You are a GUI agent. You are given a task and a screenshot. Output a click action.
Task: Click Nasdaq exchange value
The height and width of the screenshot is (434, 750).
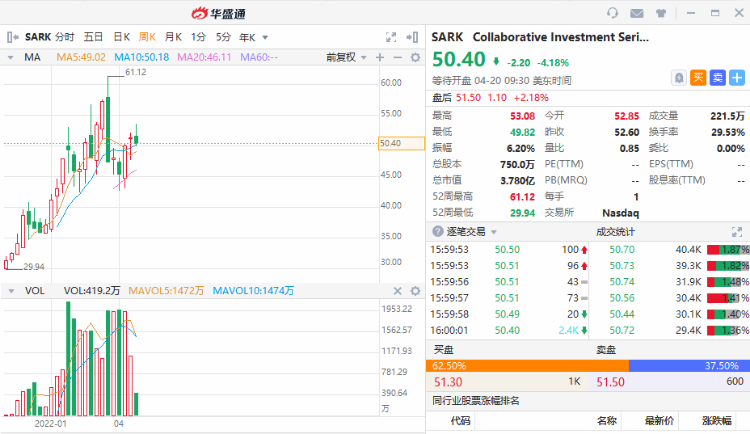[620, 213]
